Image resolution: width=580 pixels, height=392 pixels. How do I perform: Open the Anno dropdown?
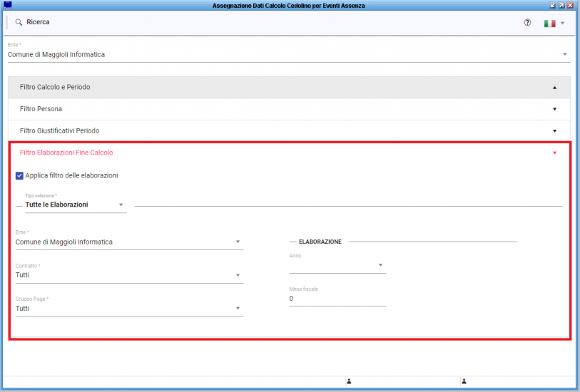[x=337, y=265]
